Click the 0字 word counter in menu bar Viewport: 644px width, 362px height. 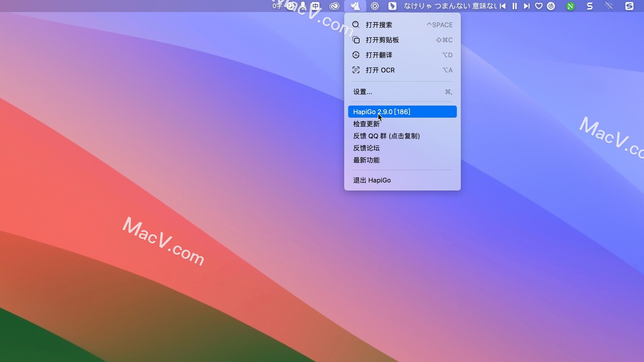277,6
